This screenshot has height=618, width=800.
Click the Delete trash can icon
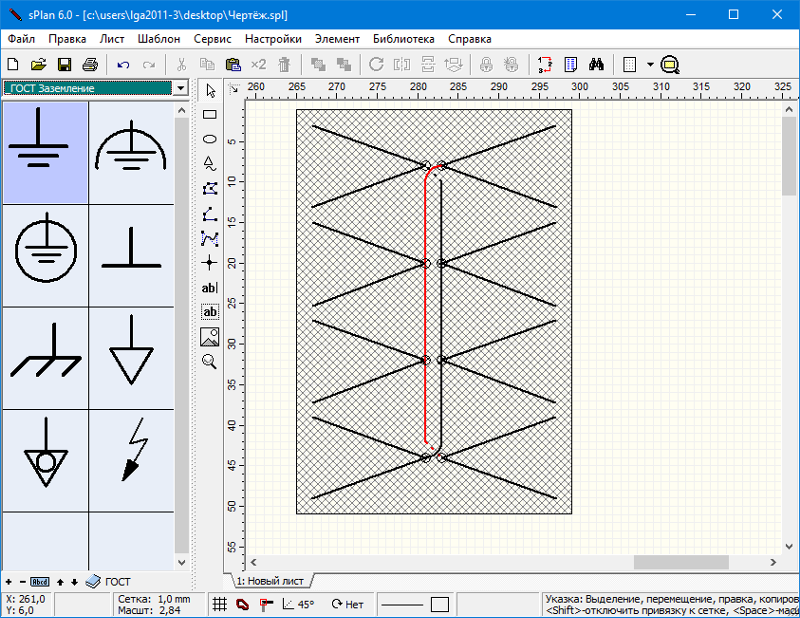(284, 65)
